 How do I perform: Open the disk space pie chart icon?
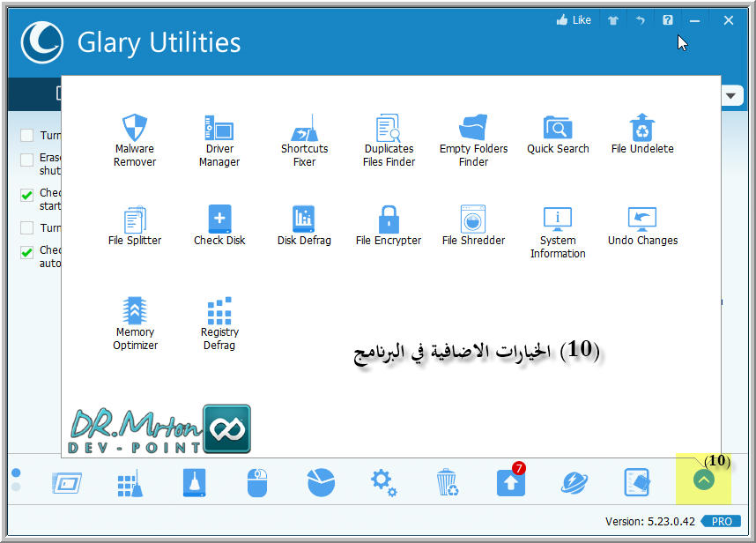(321, 482)
